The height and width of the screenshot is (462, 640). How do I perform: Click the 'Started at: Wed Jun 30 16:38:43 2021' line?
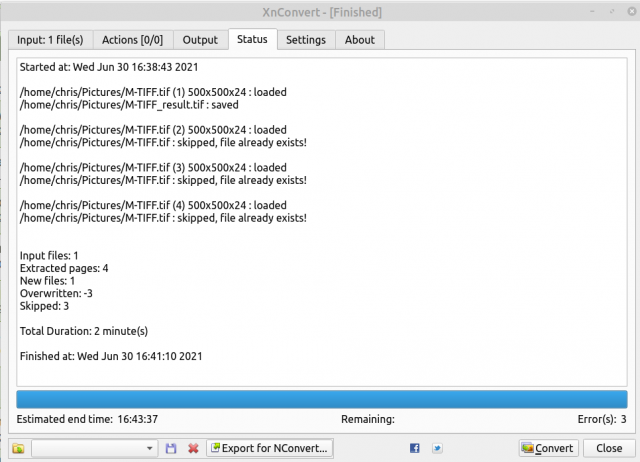109,67
